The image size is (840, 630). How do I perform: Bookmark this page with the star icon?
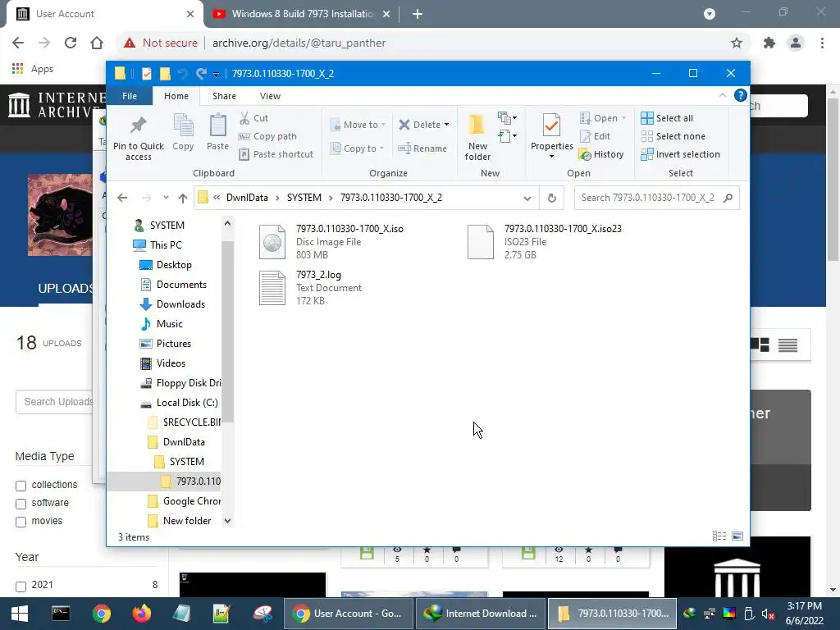[737, 43]
